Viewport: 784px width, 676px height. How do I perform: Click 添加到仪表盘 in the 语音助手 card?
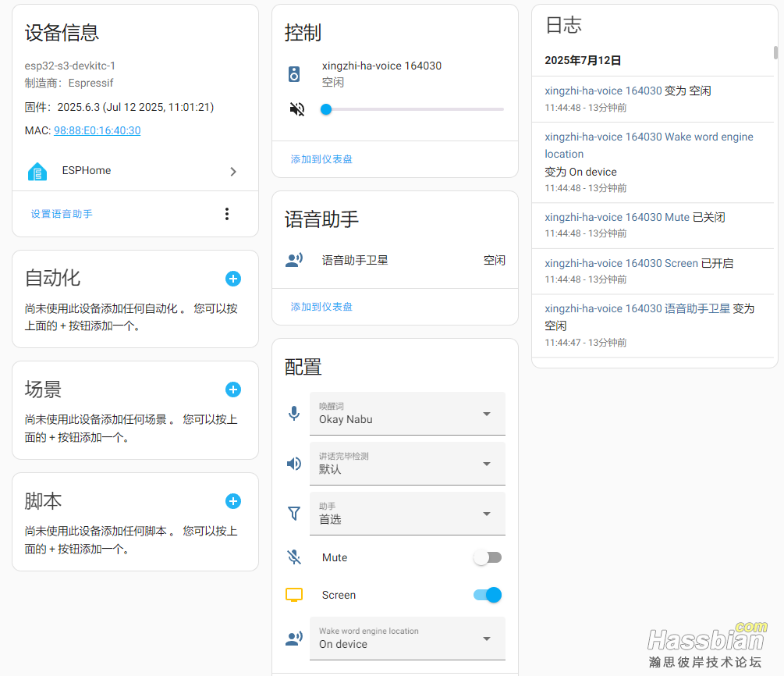[321, 307]
